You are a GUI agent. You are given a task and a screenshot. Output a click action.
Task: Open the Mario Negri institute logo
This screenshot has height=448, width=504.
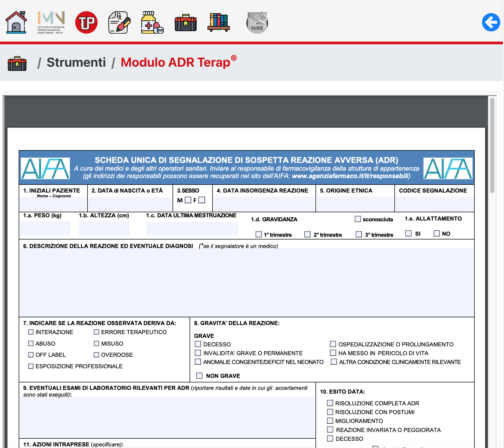tap(51, 22)
